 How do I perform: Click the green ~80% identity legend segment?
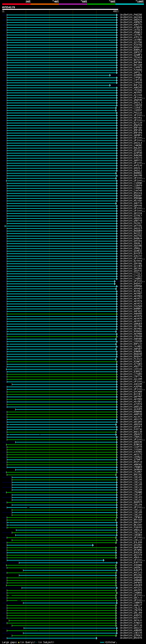(101, 4)
